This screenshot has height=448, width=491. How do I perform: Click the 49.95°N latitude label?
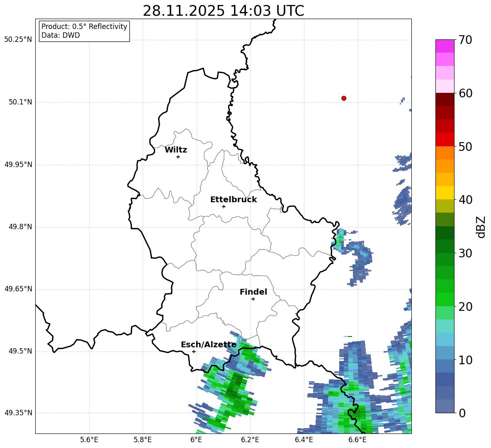click(x=18, y=165)
